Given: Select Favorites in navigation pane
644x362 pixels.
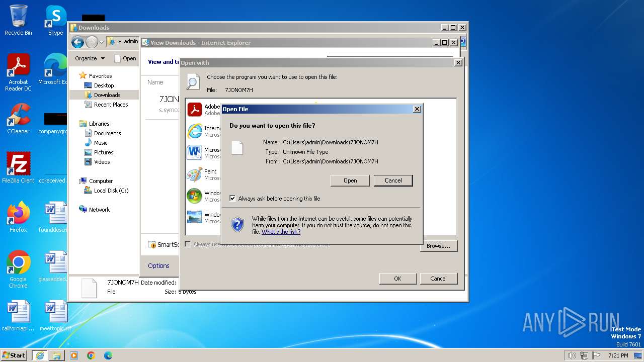Looking at the screenshot, I should (100, 76).
